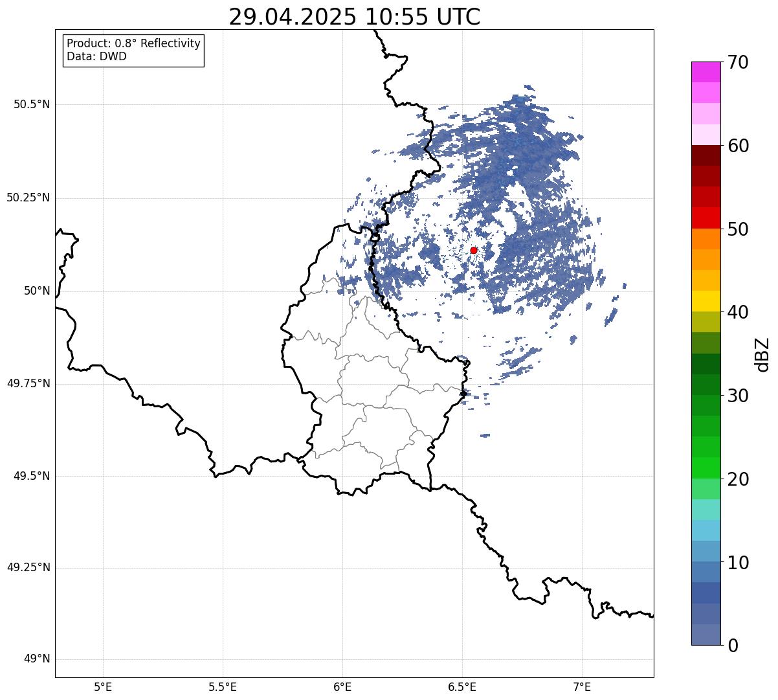Click the colorbar tick label 60
This screenshot has width=778, height=700.
point(739,146)
